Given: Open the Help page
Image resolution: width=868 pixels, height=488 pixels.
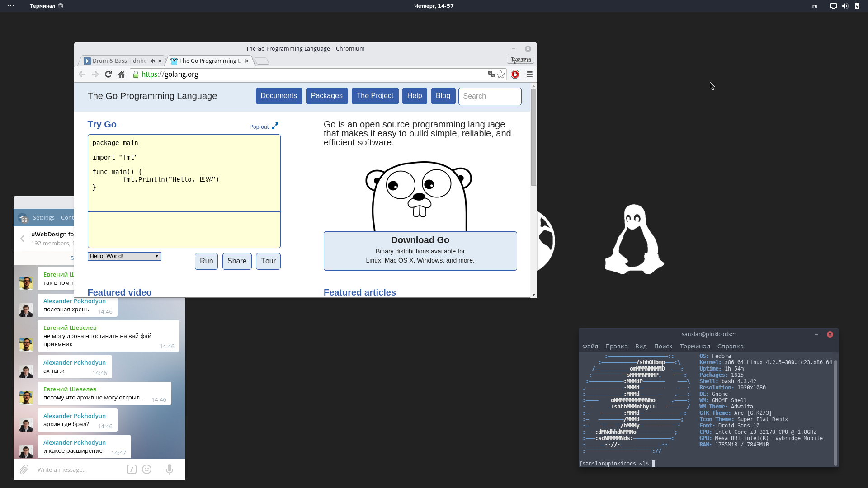Looking at the screenshot, I should [415, 96].
